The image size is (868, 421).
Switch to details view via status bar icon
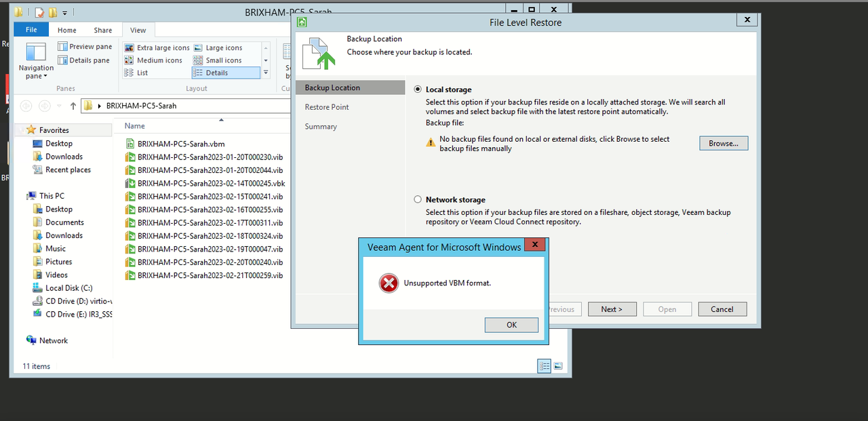point(544,366)
